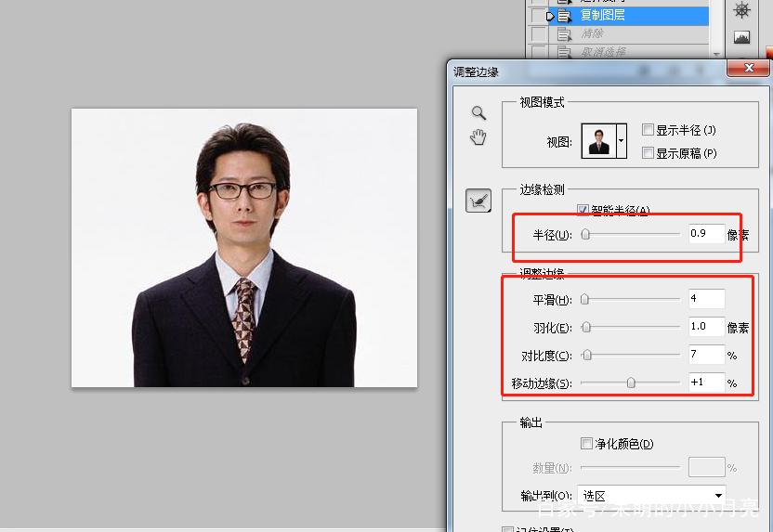
Task: Open the navigator wheel panel icon
Action: [x=741, y=10]
